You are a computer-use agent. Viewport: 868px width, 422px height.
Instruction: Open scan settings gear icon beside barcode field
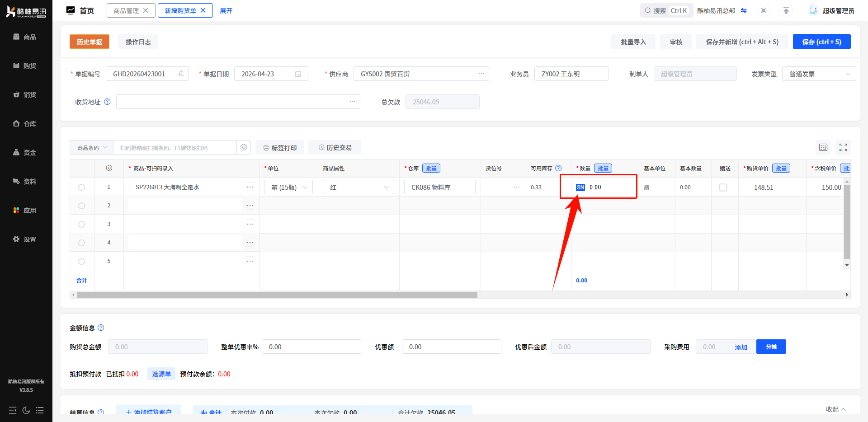pyautogui.click(x=244, y=148)
